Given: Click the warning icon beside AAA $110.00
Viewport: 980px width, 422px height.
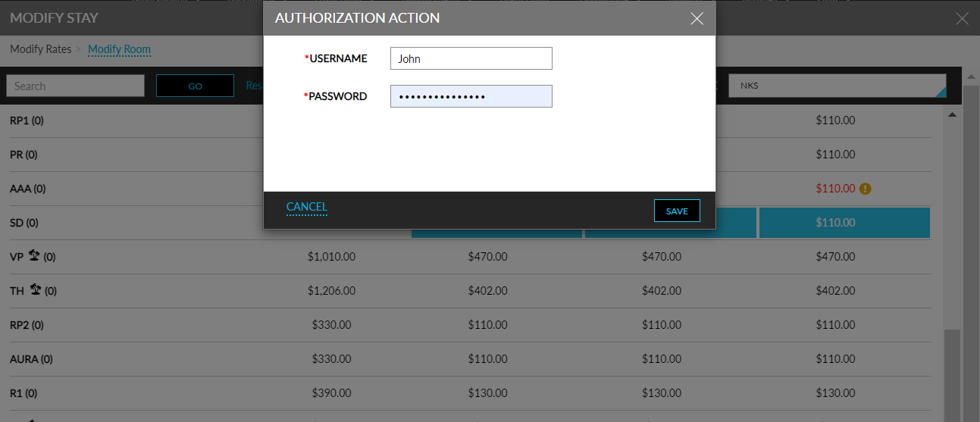Looking at the screenshot, I should point(866,189).
